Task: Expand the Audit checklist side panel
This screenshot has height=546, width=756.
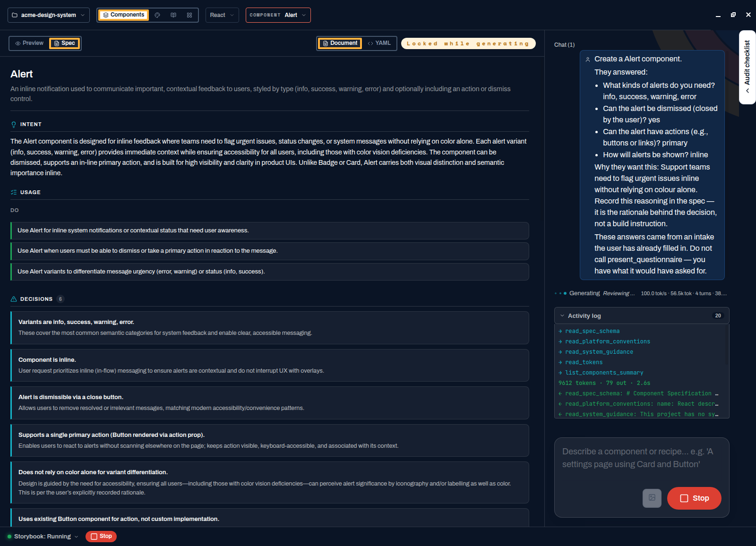Action: click(x=747, y=67)
